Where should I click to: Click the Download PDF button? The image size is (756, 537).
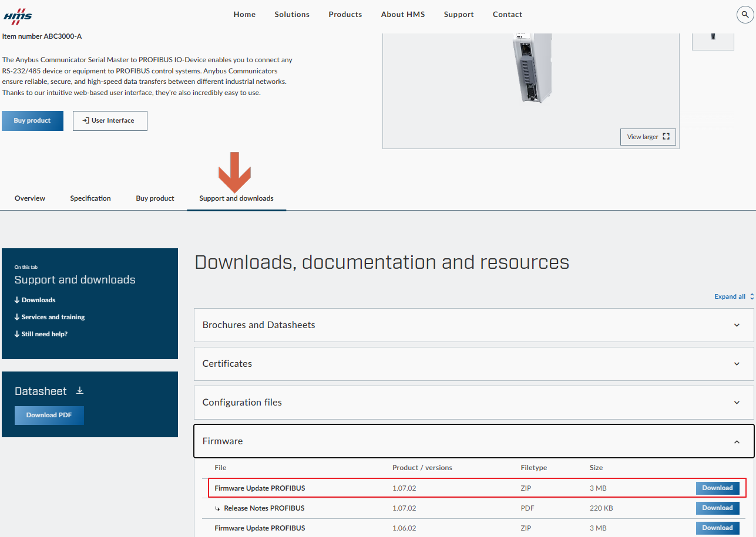click(49, 415)
